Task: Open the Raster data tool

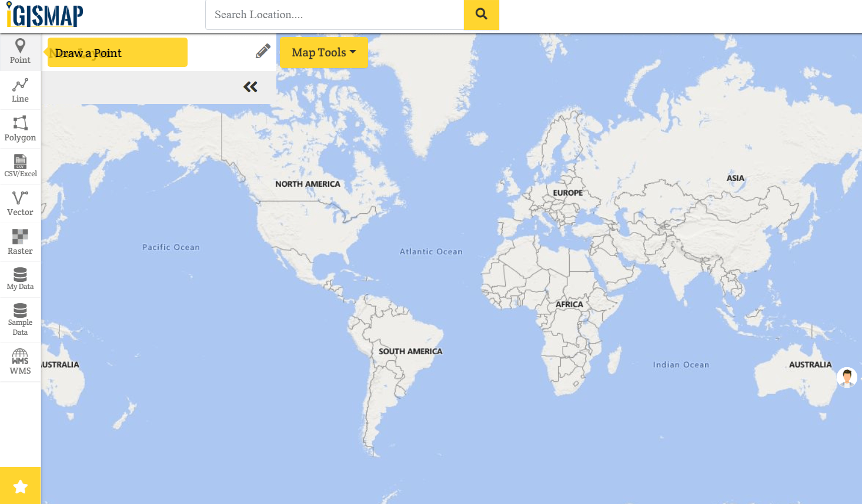Action: click(20, 243)
